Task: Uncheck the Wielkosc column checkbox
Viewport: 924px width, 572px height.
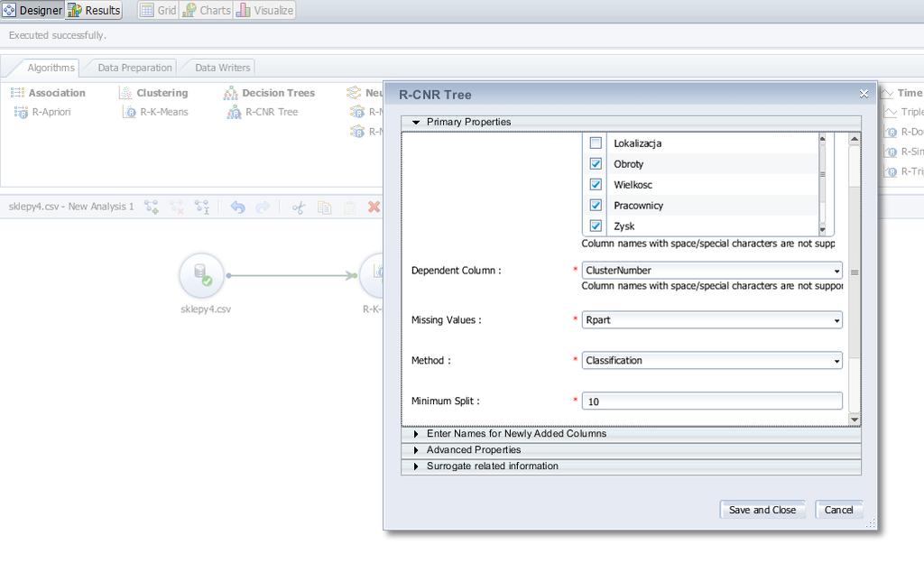Action: [x=596, y=184]
